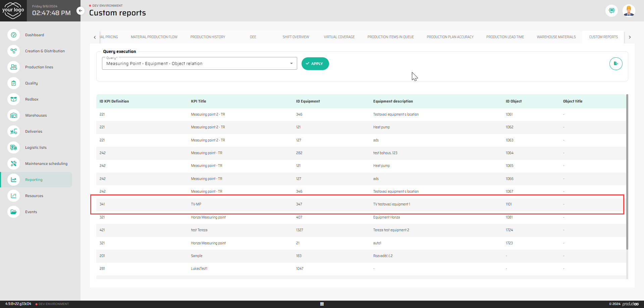The image size is (644, 308).
Task: Switch to the Production History tab
Action: (x=208, y=37)
